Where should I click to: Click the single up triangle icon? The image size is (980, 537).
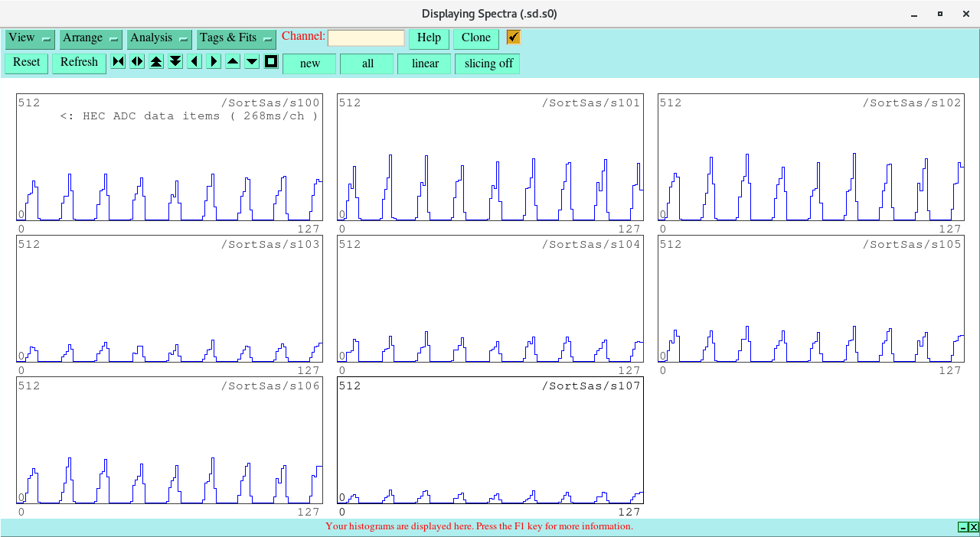click(233, 62)
